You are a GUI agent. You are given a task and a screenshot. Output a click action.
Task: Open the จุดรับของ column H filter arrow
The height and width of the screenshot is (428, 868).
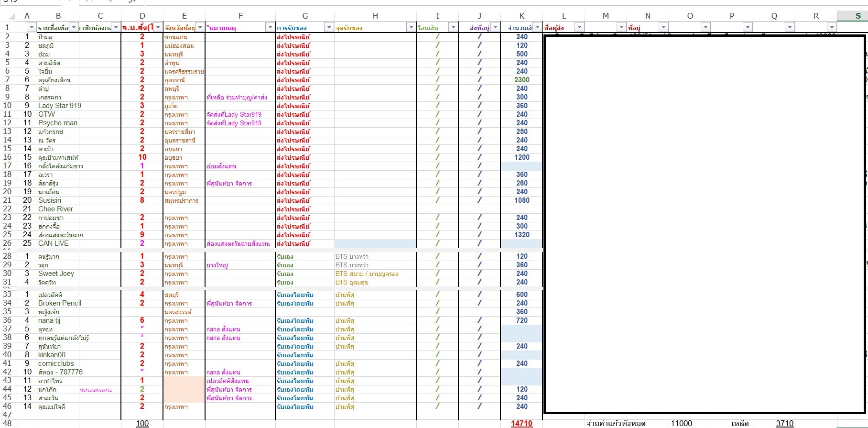tap(411, 28)
